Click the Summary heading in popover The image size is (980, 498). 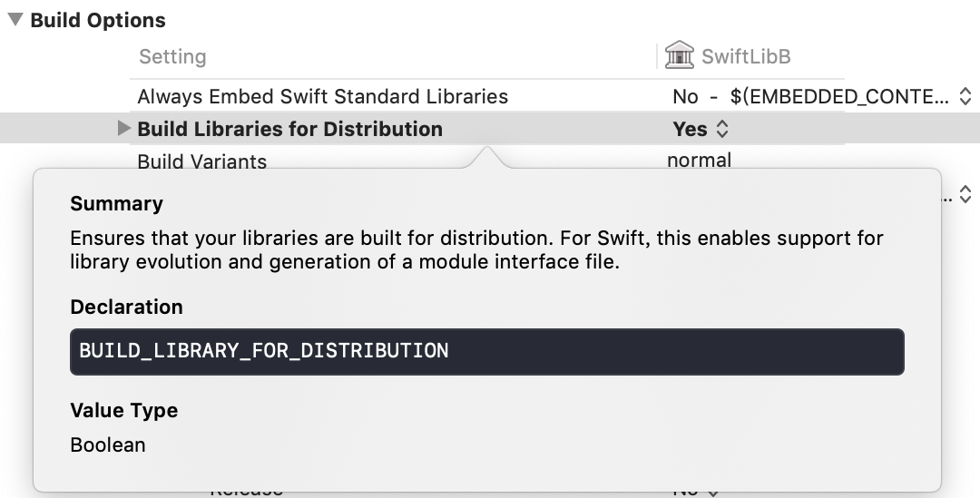pyautogui.click(x=116, y=203)
